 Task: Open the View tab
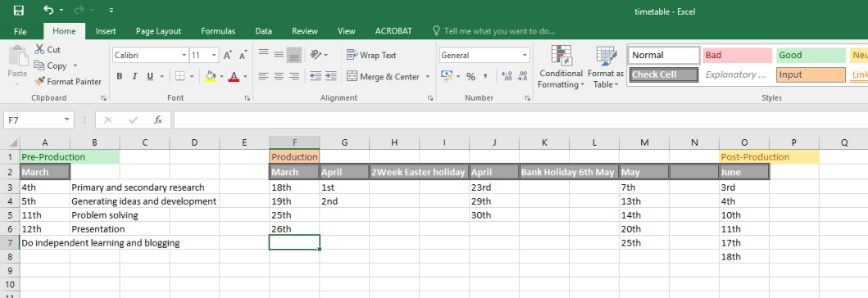point(347,31)
